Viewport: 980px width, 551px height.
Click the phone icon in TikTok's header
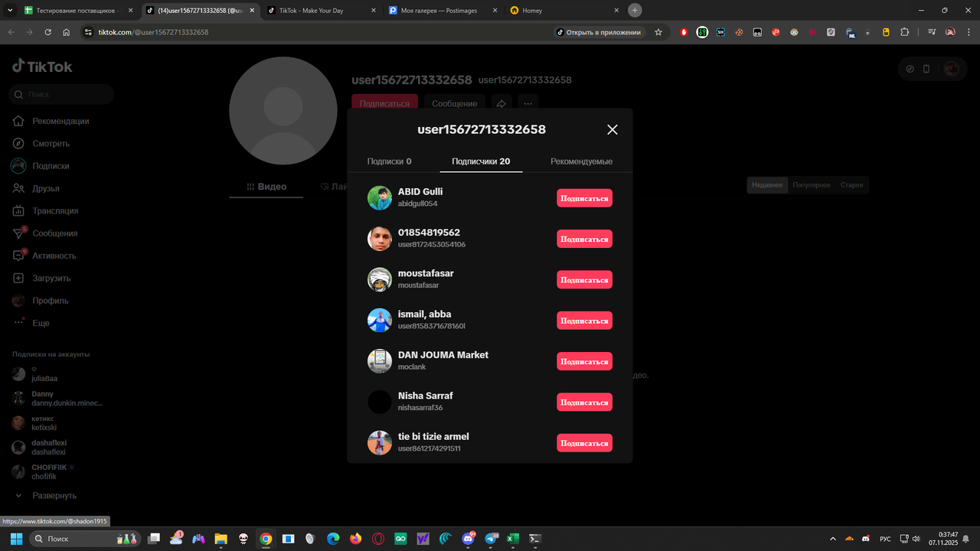pos(926,69)
